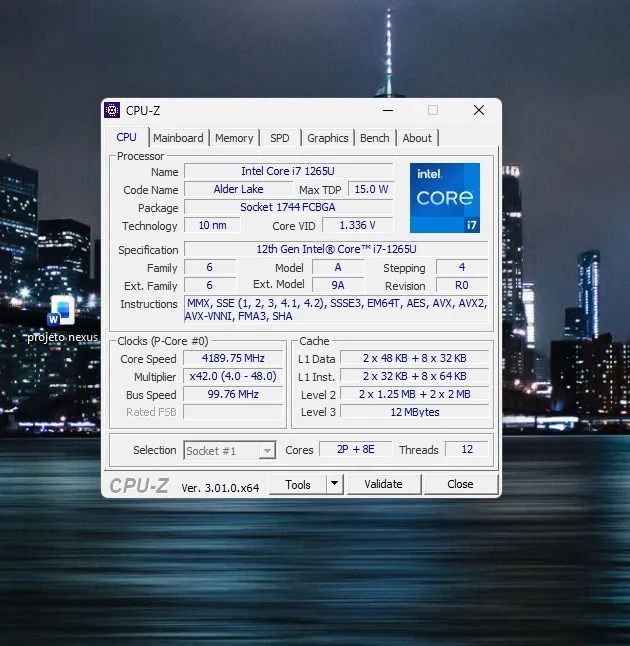Go to the Graphics tab
This screenshot has height=646, width=630.
point(328,138)
